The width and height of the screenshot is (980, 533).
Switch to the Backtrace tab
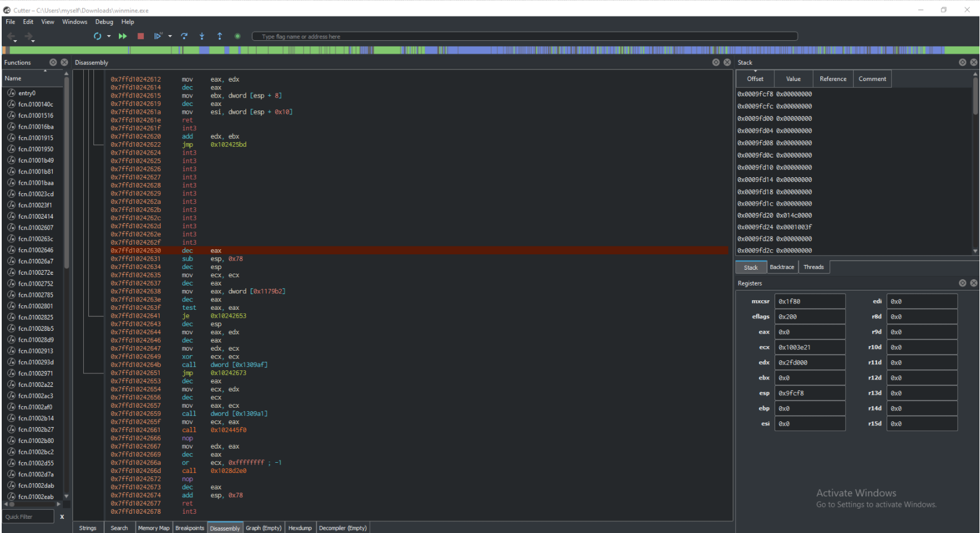(x=782, y=267)
